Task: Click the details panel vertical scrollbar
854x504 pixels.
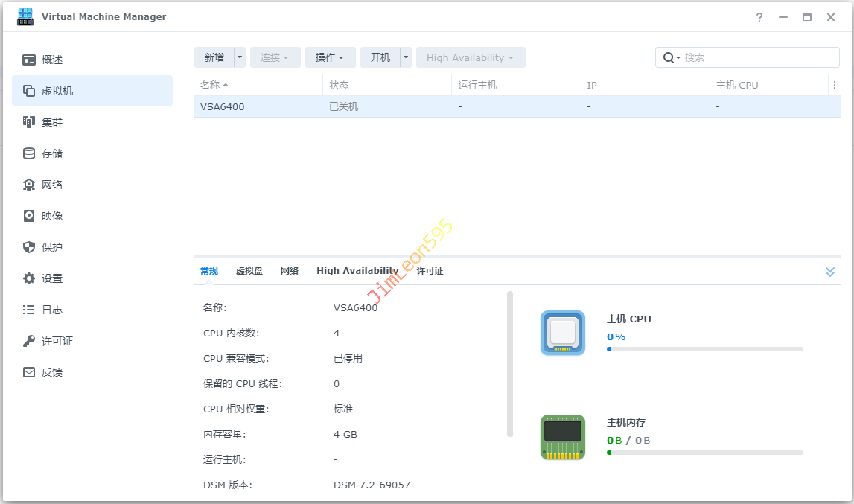Action: click(x=510, y=363)
